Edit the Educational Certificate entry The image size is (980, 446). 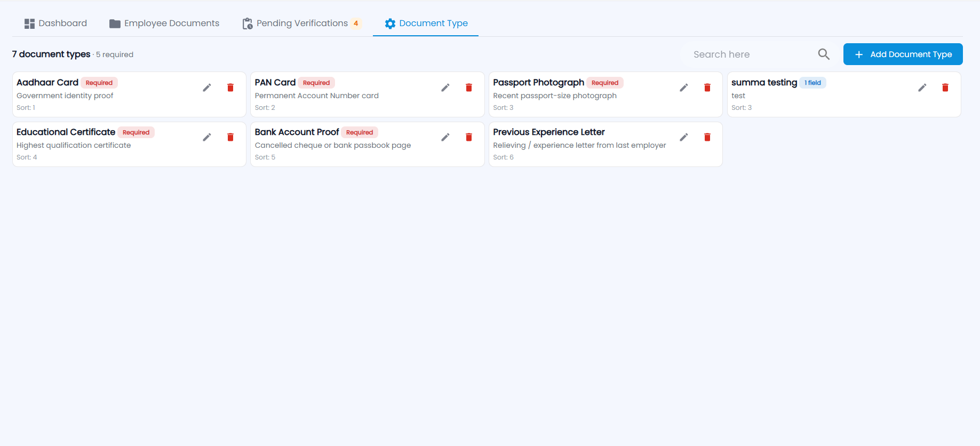coord(207,137)
